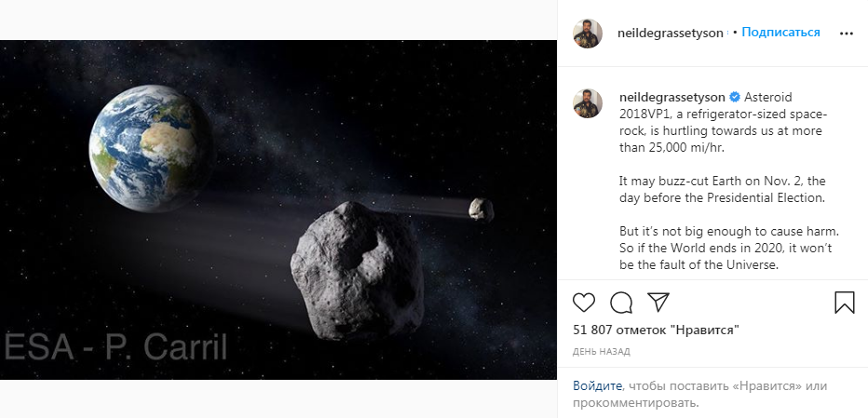Open the three-dots more options menu

click(x=847, y=34)
